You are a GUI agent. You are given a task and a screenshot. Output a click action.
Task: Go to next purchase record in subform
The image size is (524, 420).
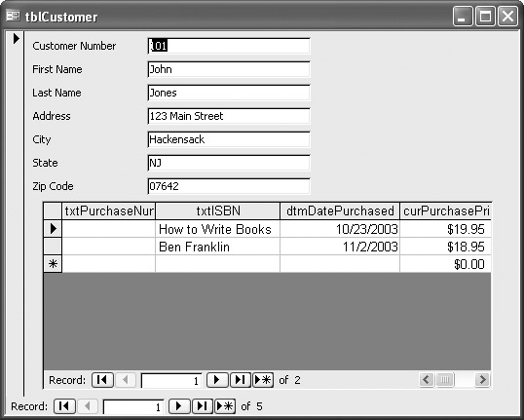tap(217, 380)
